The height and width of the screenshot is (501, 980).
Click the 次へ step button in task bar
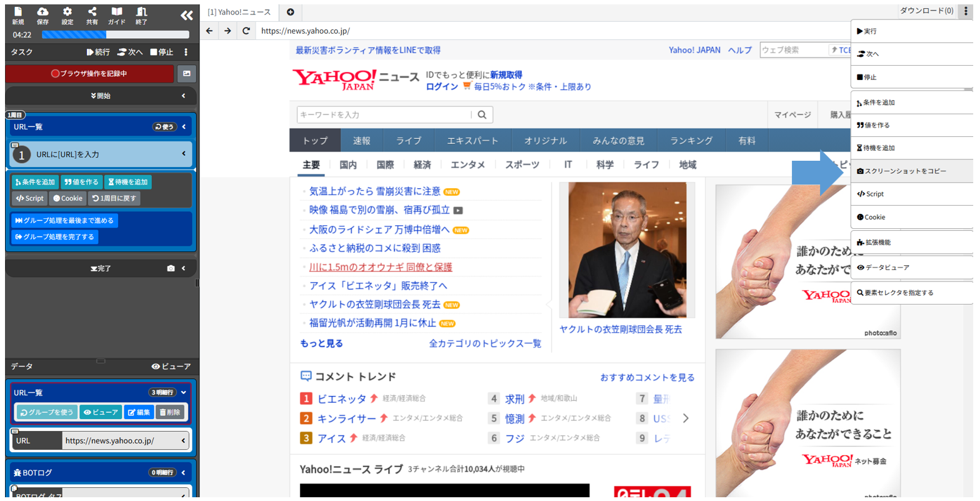131,52
